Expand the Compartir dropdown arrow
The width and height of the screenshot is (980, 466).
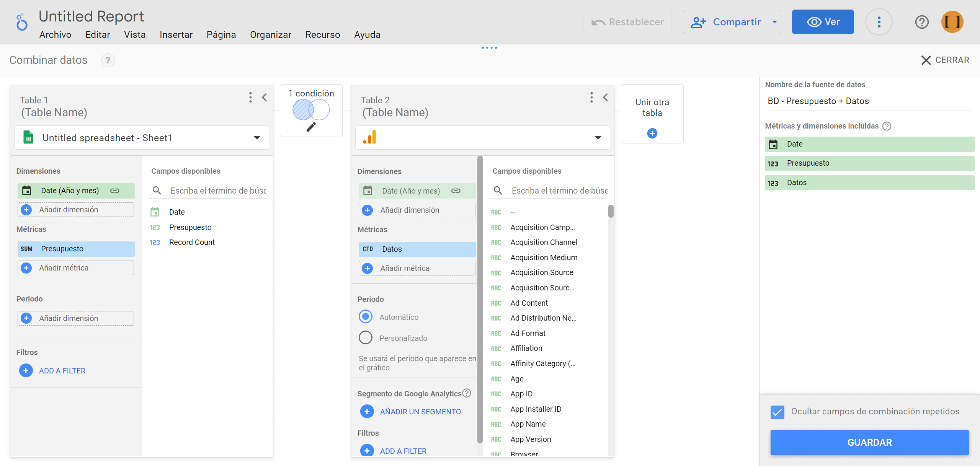[x=774, y=22]
